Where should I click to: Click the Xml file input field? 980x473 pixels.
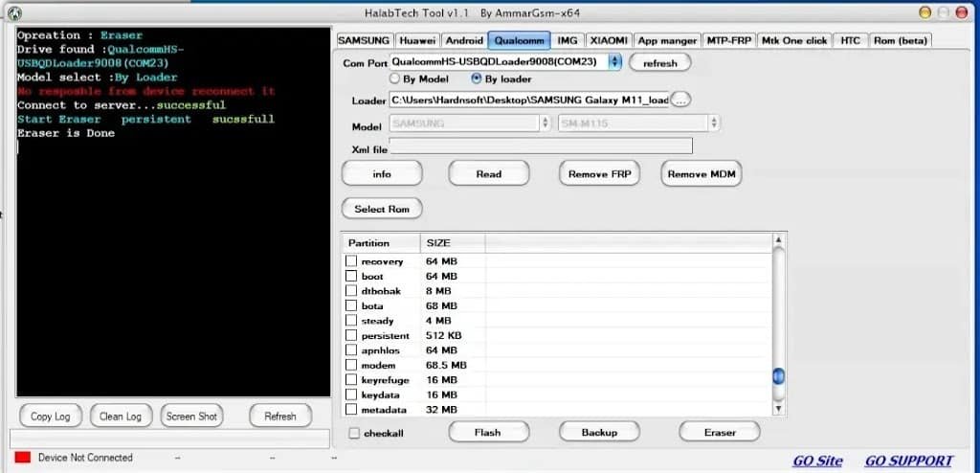pos(541,146)
